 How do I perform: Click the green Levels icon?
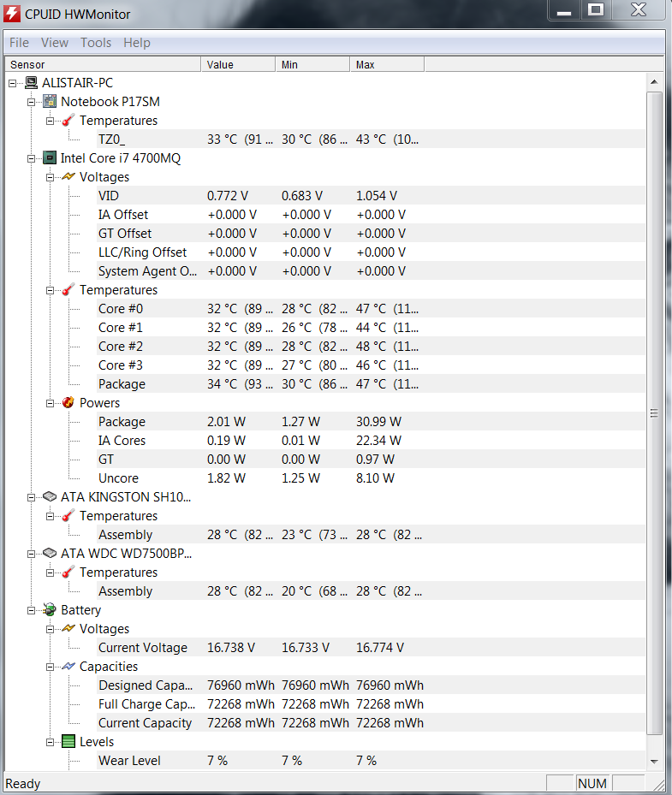point(68,741)
